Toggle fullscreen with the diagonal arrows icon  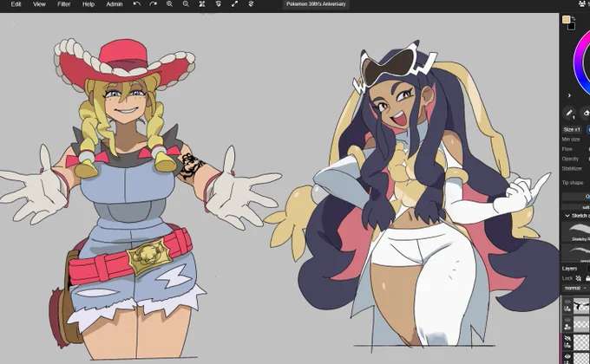(x=234, y=3)
